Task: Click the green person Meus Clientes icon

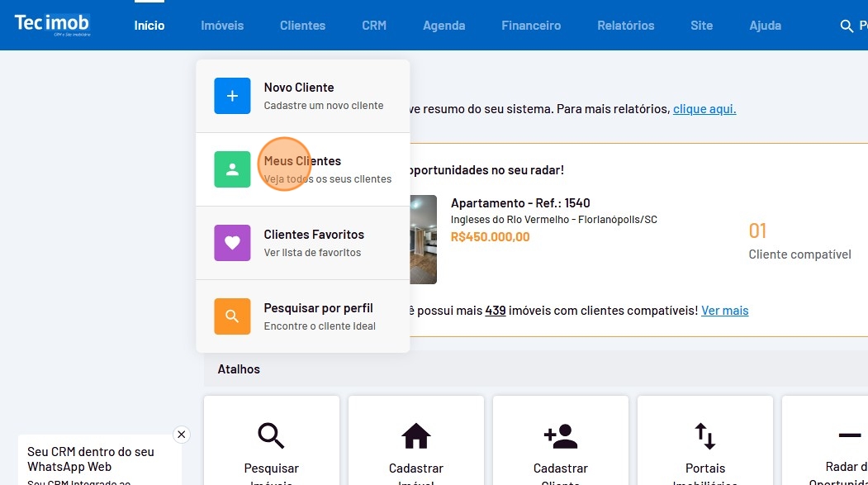Action: coord(232,169)
